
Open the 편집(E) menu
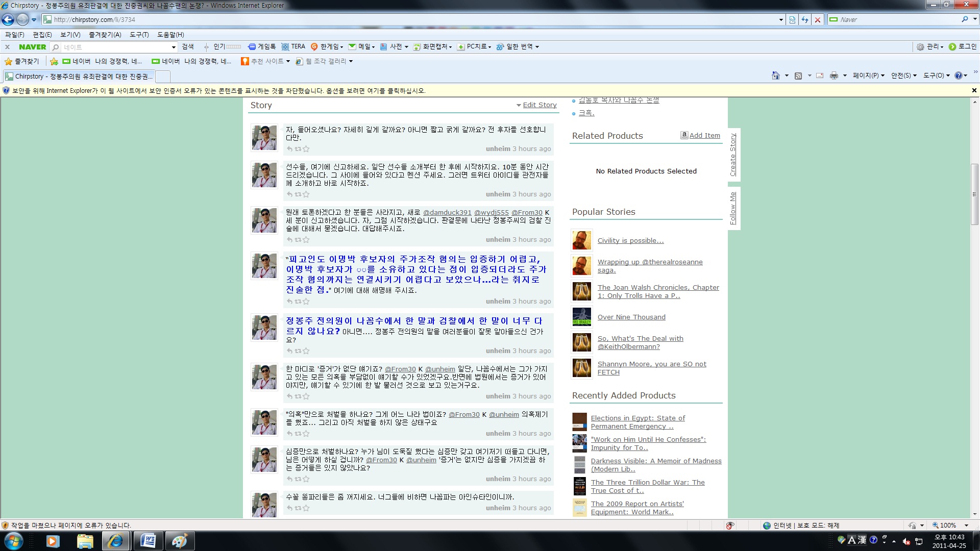[42, 35]
